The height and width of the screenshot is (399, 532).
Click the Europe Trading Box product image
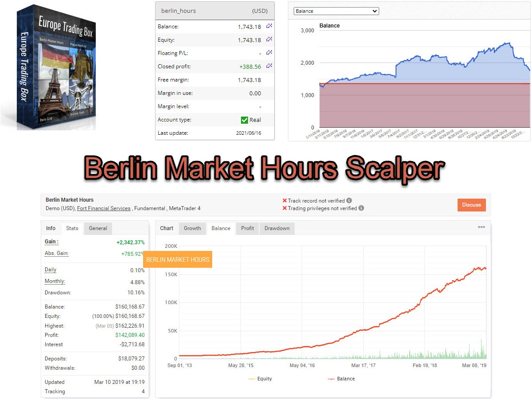click(55, 67)
